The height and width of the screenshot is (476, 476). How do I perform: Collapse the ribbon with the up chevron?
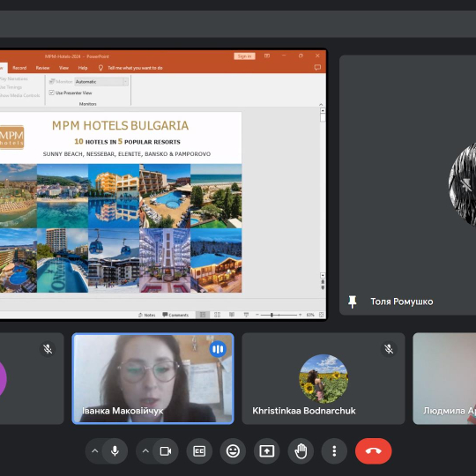(x=321, y=104)
